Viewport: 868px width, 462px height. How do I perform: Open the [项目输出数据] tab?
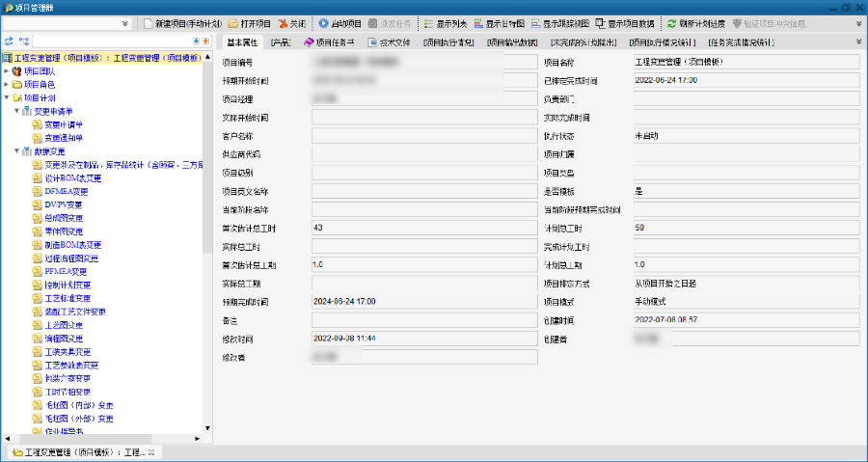(x=512, y=42)
